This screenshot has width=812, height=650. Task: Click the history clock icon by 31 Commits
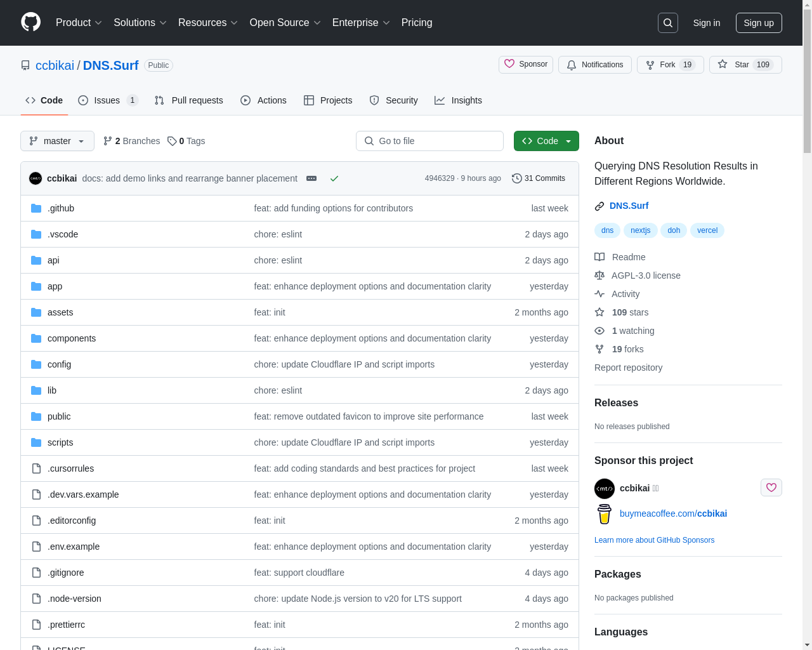pyautogui.click(x=517, y=178)
